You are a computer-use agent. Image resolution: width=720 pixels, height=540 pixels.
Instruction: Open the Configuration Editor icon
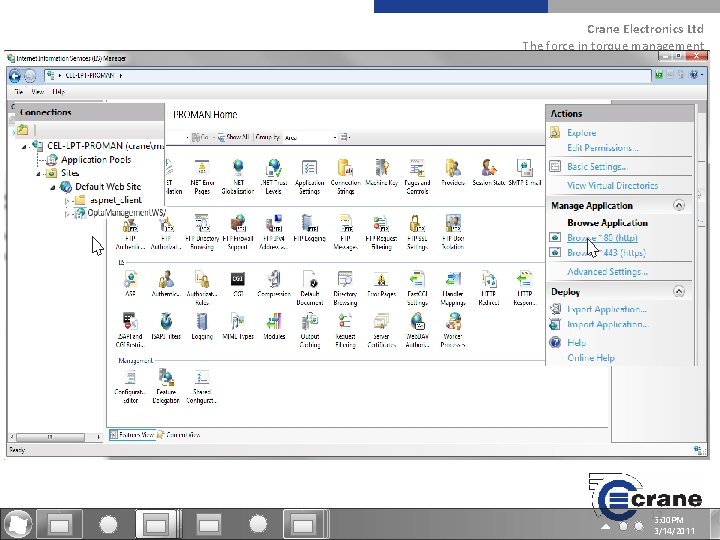[130, 386]
